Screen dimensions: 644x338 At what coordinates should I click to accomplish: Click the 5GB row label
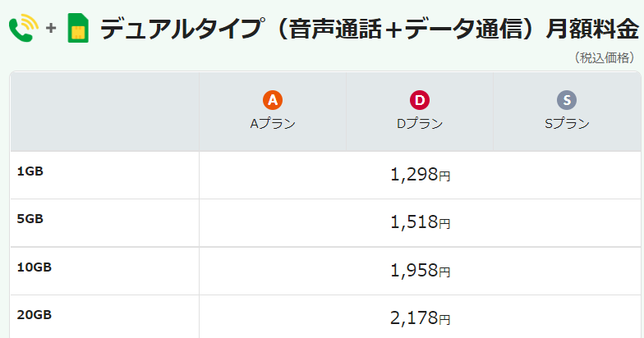[x=30, y=219]
